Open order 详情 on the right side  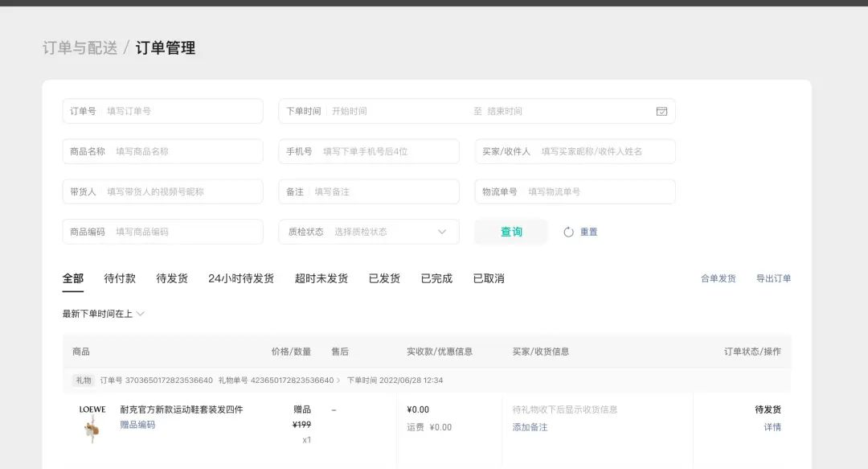point(772,427)
